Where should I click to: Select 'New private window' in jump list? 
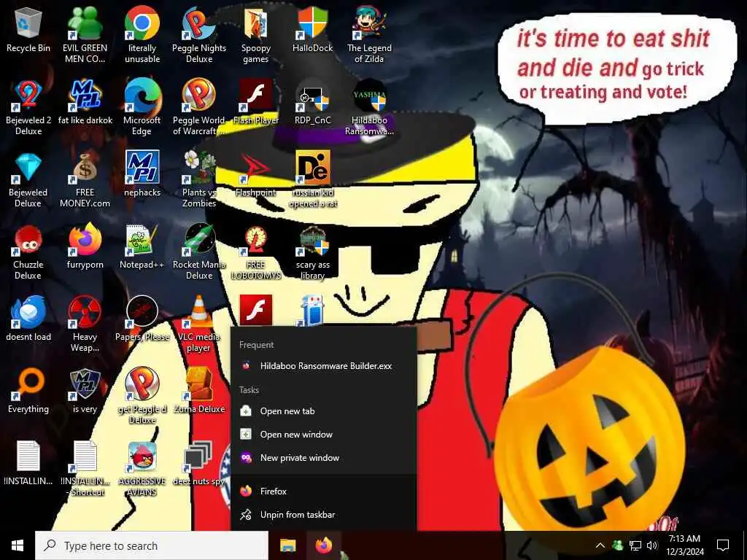coord(324,458)
